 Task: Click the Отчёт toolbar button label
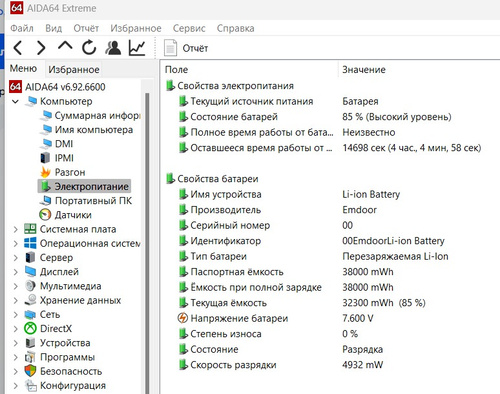pos(195,48)
